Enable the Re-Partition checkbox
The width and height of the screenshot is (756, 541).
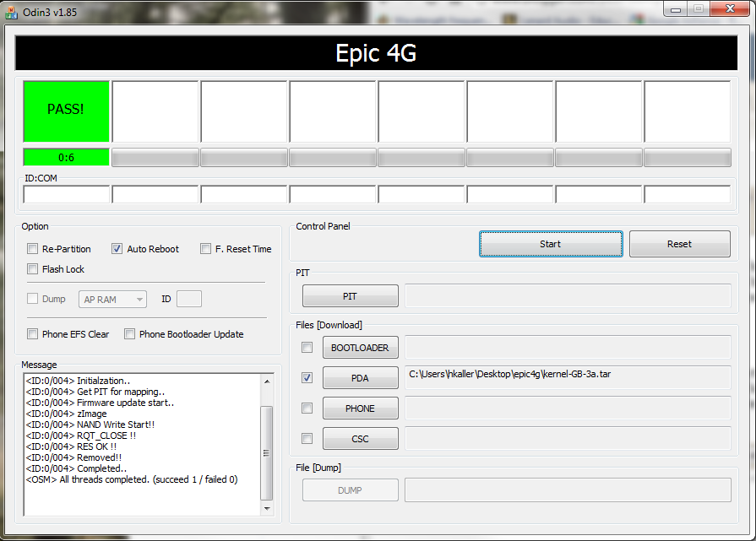32,249
